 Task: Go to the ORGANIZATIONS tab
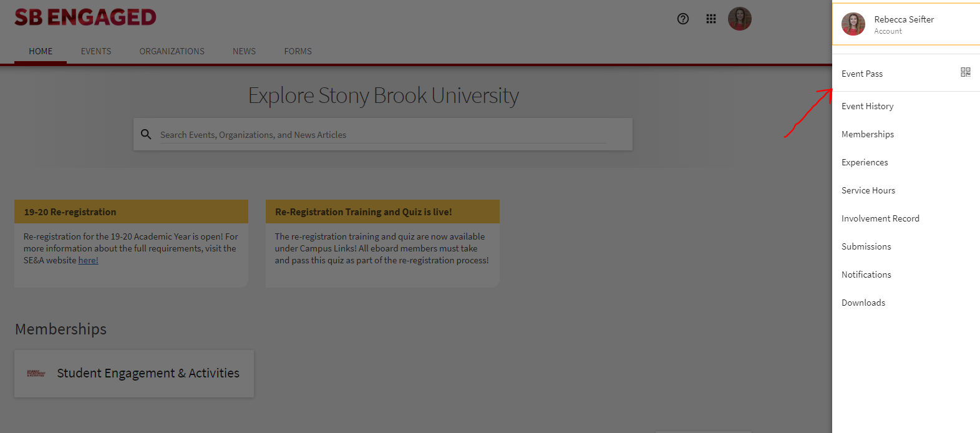point(172,51)
